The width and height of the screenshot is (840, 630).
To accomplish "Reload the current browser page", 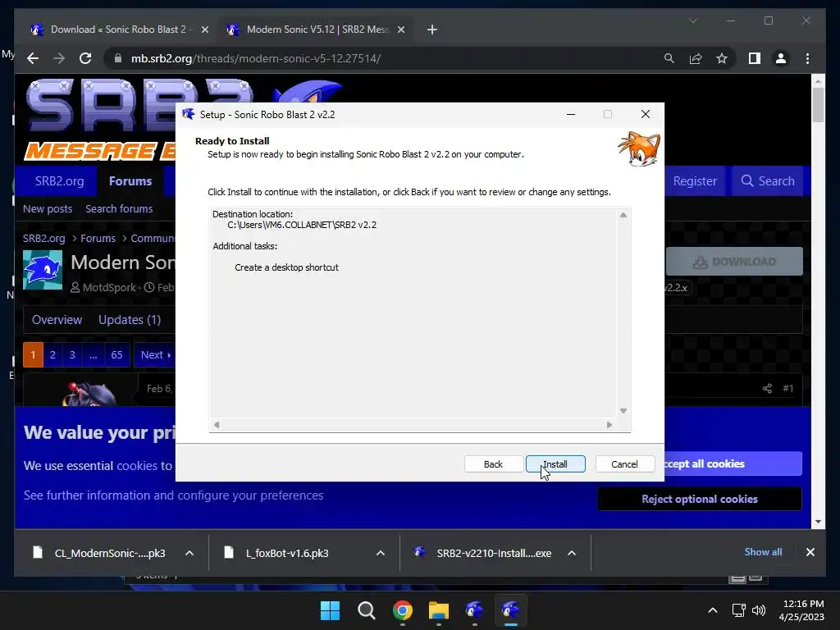I will click(x=85, y=58).
